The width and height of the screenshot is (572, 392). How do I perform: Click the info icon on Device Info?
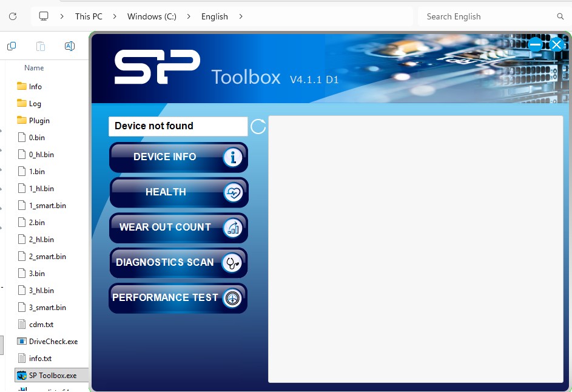click(x=232, y=158)
